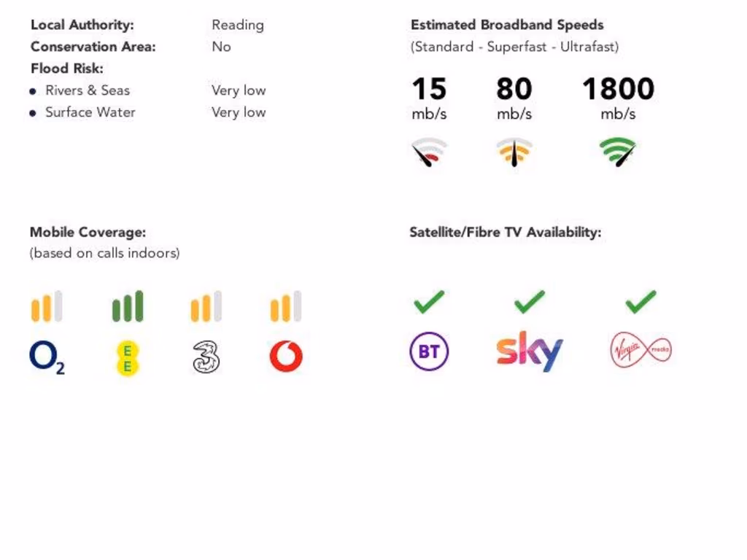The image size is (747, 560).
Task: Click the green ultrafast speed gauge icon
Action: click(618, 152)
